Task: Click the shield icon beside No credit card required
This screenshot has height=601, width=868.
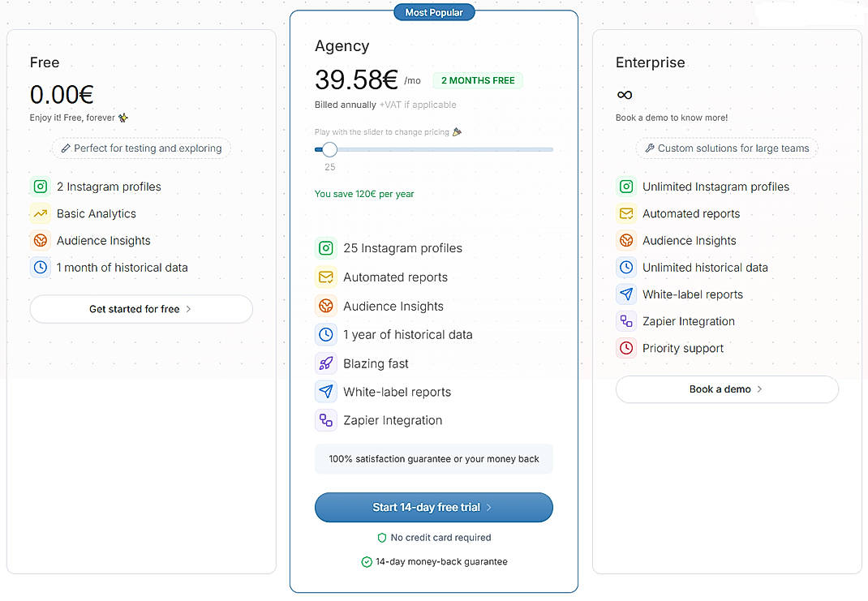Action: click(x=381, y=538)
